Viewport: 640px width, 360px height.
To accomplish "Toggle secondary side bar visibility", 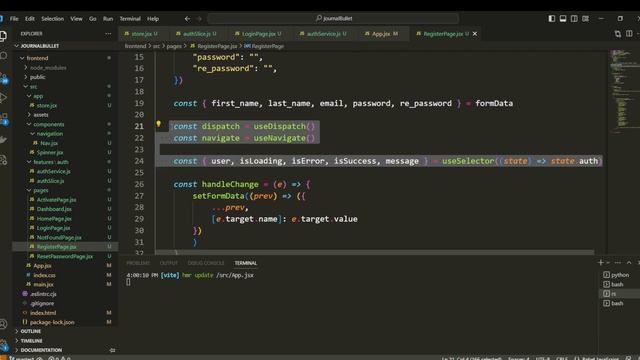I will [x=574, y=18].
